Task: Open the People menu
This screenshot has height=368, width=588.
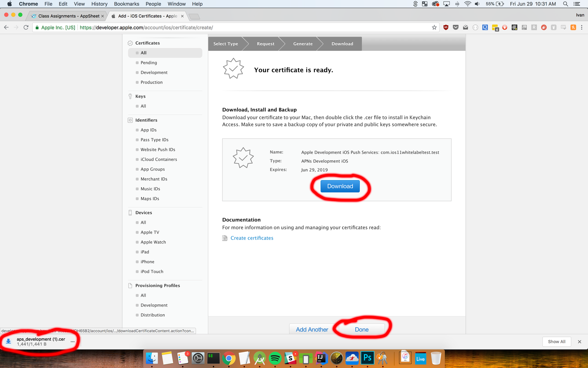Action: [x=153, y=4]
